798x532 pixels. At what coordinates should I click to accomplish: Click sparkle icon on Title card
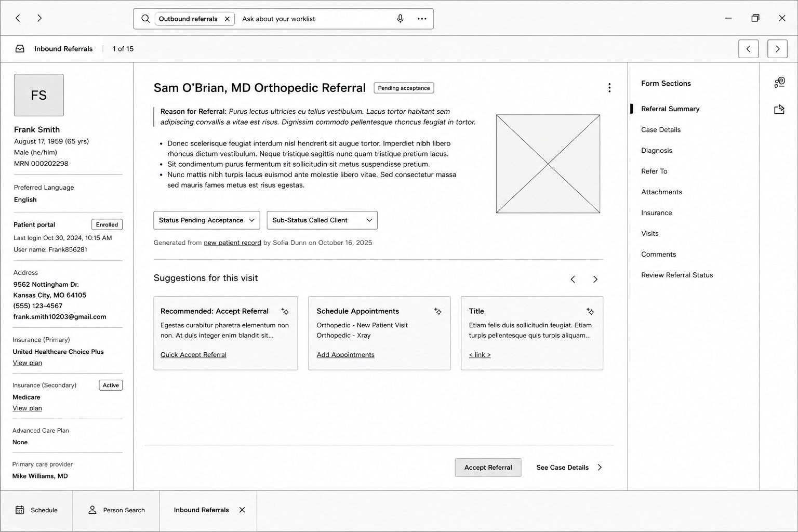(x=590, y=311)
